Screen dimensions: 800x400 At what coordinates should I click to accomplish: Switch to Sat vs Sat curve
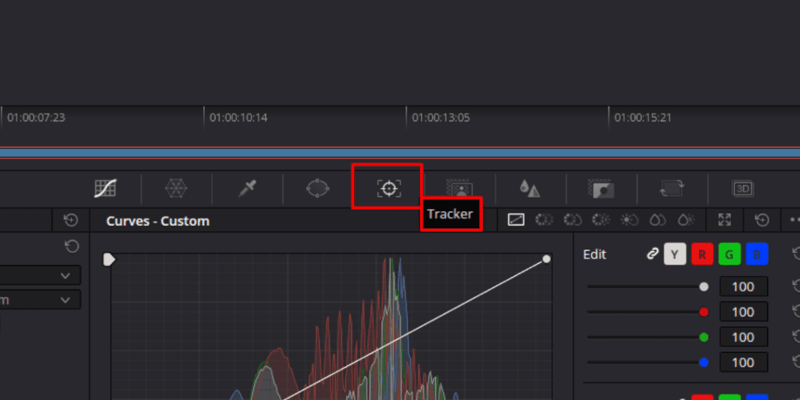pyautogui.click(x=658, y=220)
